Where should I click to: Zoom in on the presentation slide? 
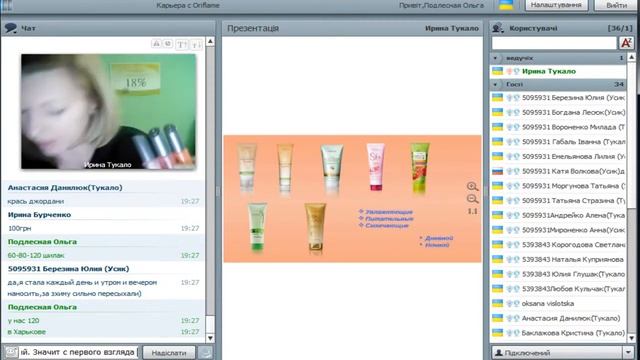pos(472,187)
